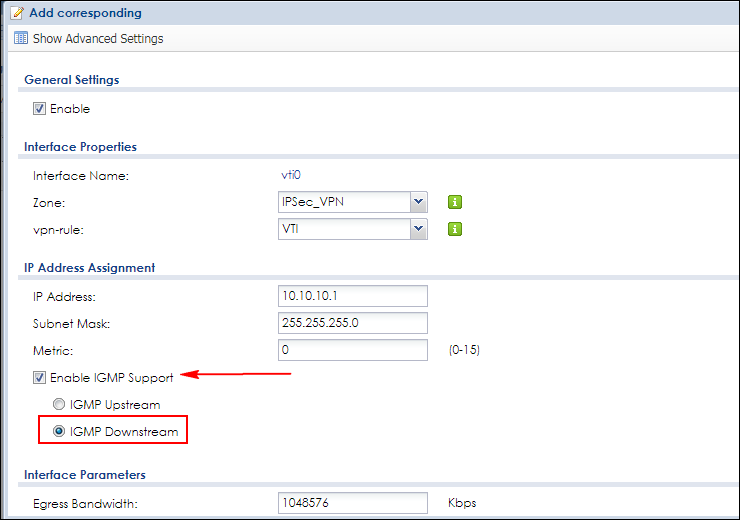This screenshot has width=740, height=520.
Task: Toggle the Enable checkbox in General Settings
Action: [x=40, y=108]
